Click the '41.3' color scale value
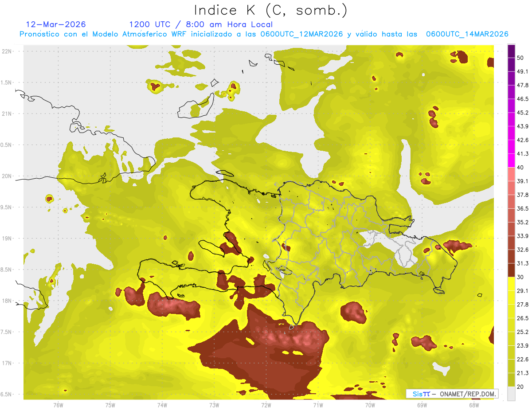Image resolution: width=532 pixels, height=411 pixels. 523,154
